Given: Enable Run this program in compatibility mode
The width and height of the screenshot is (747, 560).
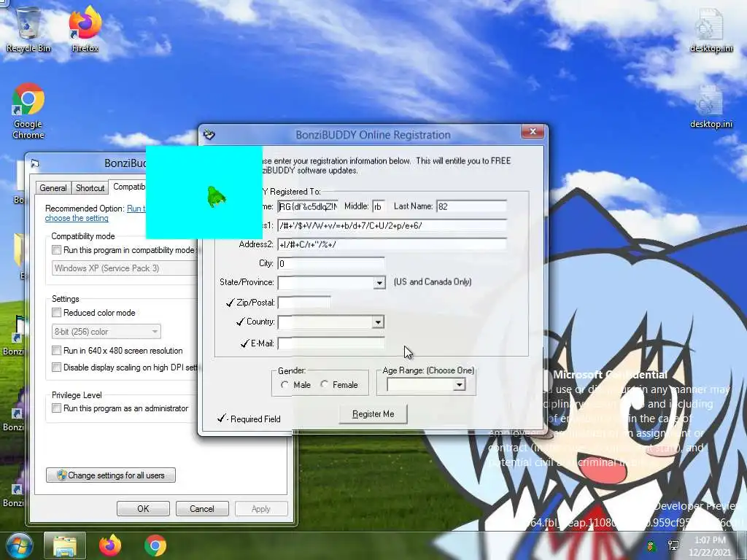Looking at the screenshot, I should coord(57,250).
